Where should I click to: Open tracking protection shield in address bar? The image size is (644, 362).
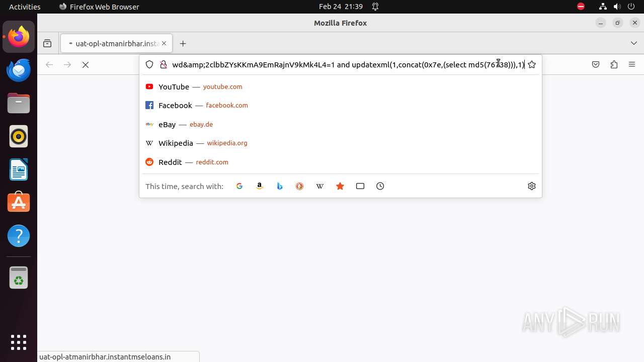point(149,64)
